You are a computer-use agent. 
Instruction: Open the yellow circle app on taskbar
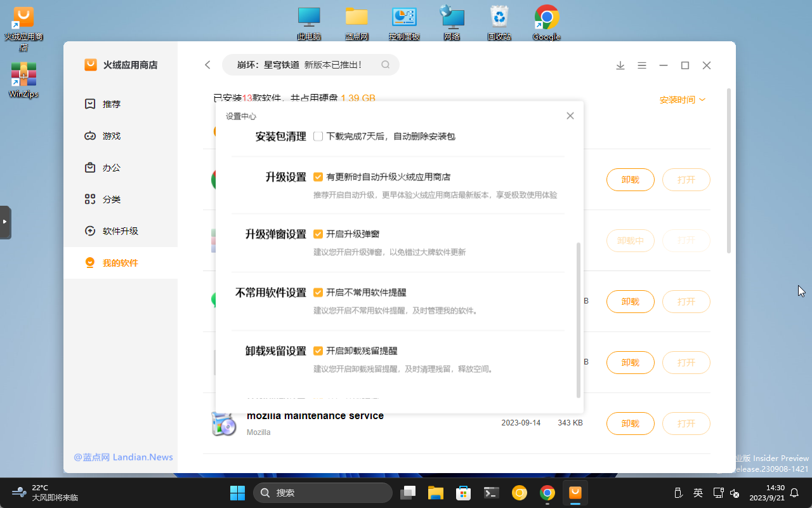pos(520,493)
